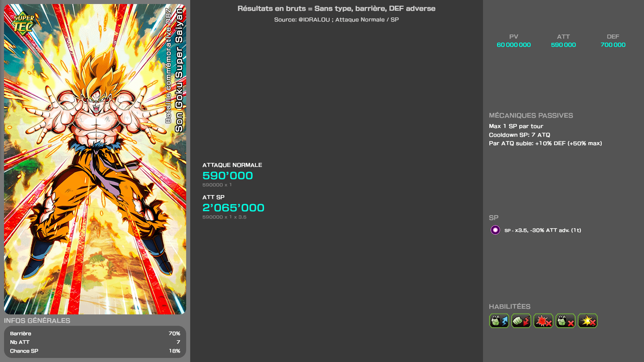Image resolution: width=644 pixels, height=362 pixels.
Task: Click the 'Nb ATT' row label
Action: pos(20,342)
